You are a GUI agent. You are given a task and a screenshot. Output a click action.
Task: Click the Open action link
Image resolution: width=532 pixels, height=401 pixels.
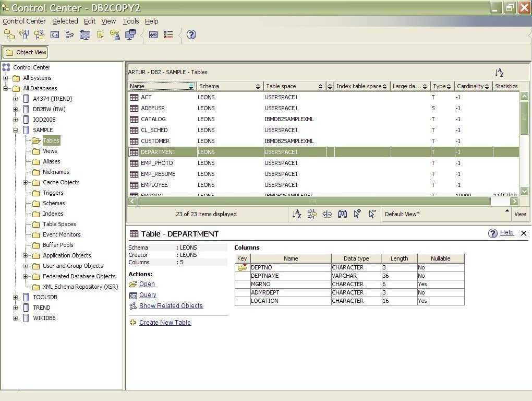(x=147, y=284)
